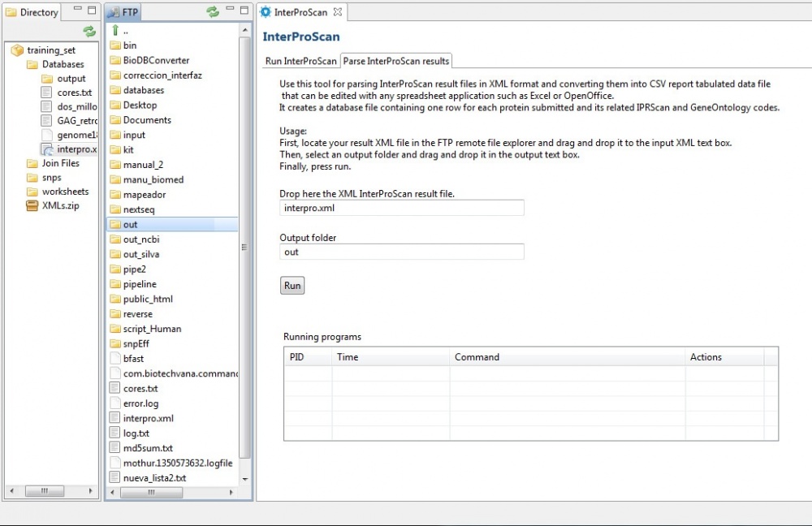This screenshot has height=526, width=812.
Task: Click the Output folder text field
Action: [402, 252]
